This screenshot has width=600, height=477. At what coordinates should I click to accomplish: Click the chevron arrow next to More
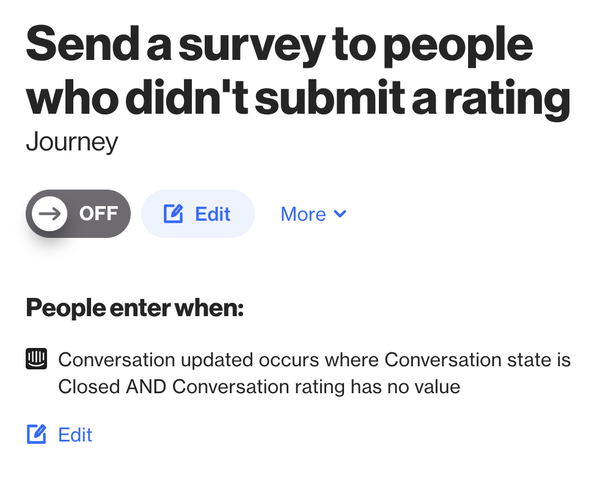340,214
